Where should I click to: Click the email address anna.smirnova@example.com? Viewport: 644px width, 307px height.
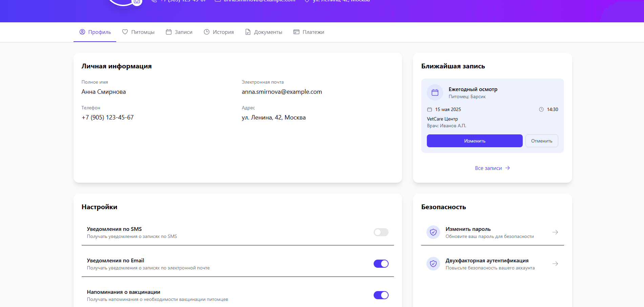tap(282, 92)
